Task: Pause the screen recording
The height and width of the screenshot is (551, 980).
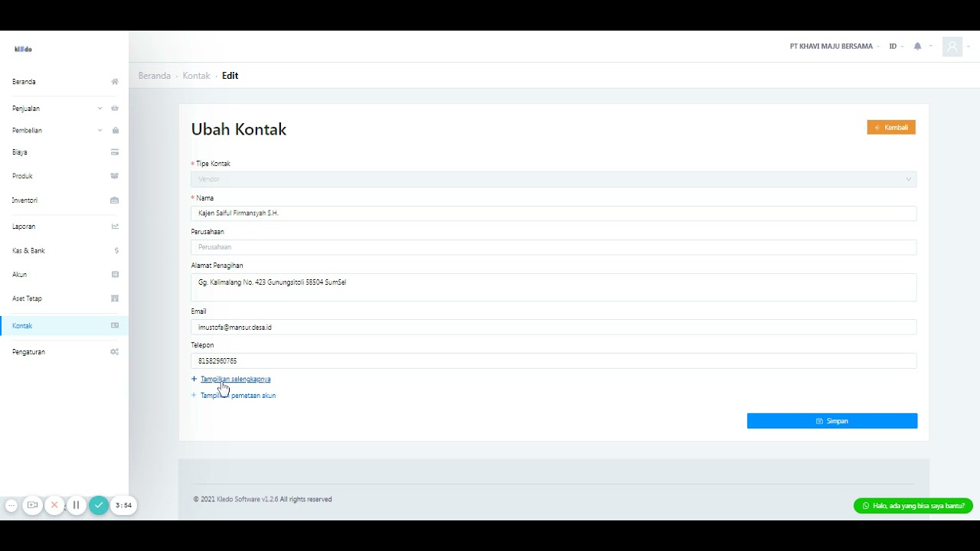Action: [76, 505]
